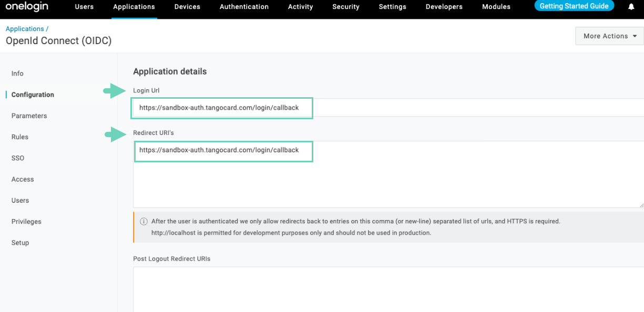The height and width of the screenshot is (312, 644).
Task: Open the Devices menu
Action: pos(187,7)
